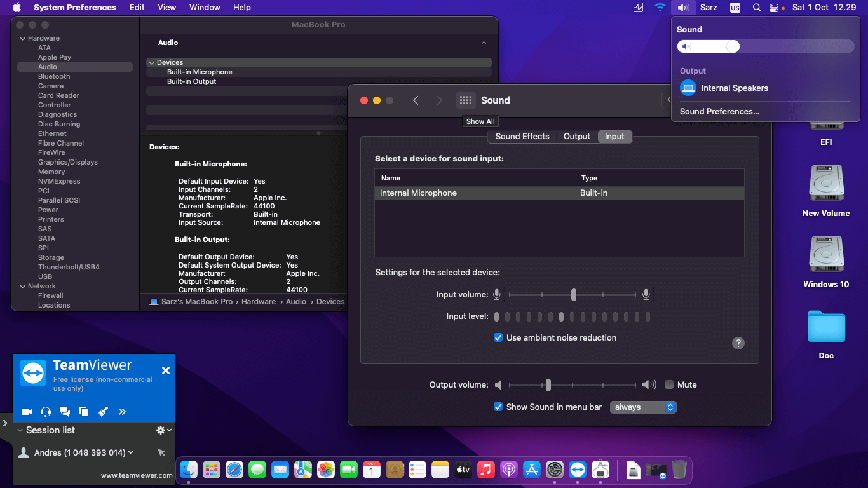Collapse the Session list section
The image size is (868, 488).
[x=19, y=430]
